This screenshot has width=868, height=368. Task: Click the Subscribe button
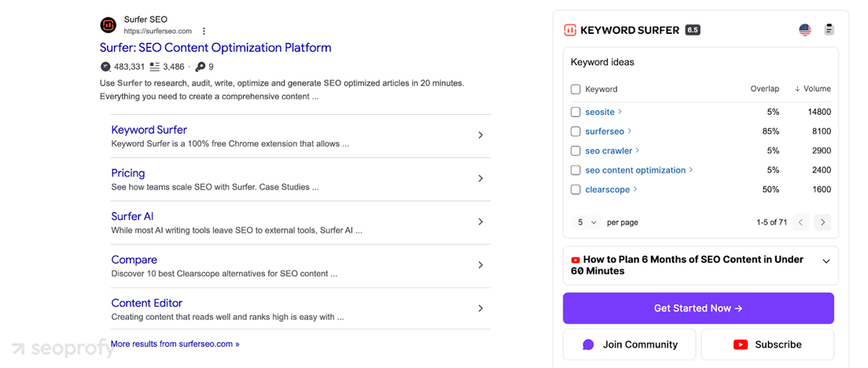click(x=767, y=344)
